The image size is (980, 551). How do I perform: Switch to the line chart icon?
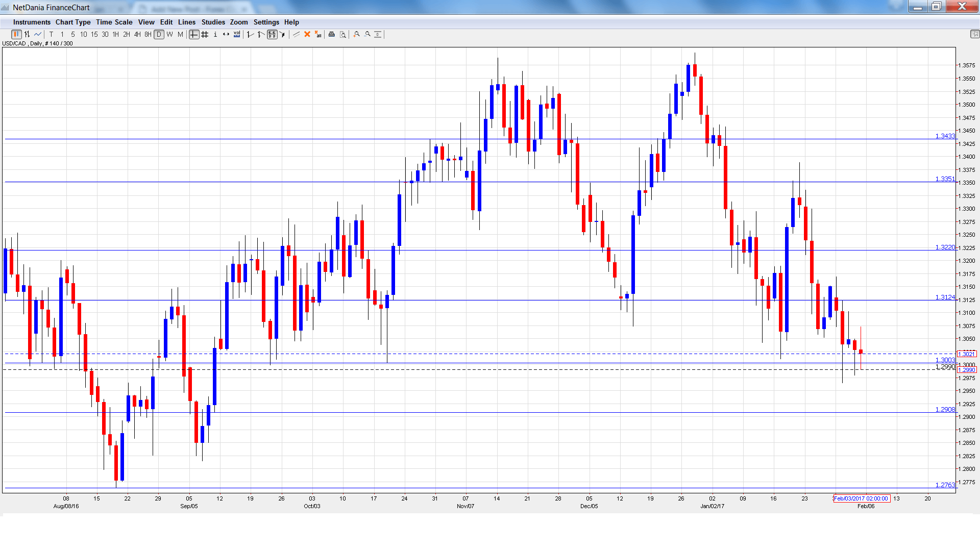coord(38,34)
